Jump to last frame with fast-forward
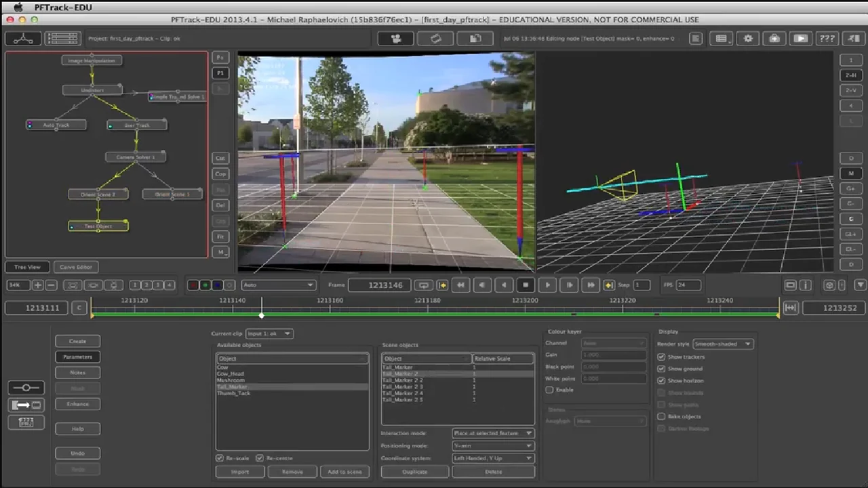 pyautogui.click(x=591, y=285)
